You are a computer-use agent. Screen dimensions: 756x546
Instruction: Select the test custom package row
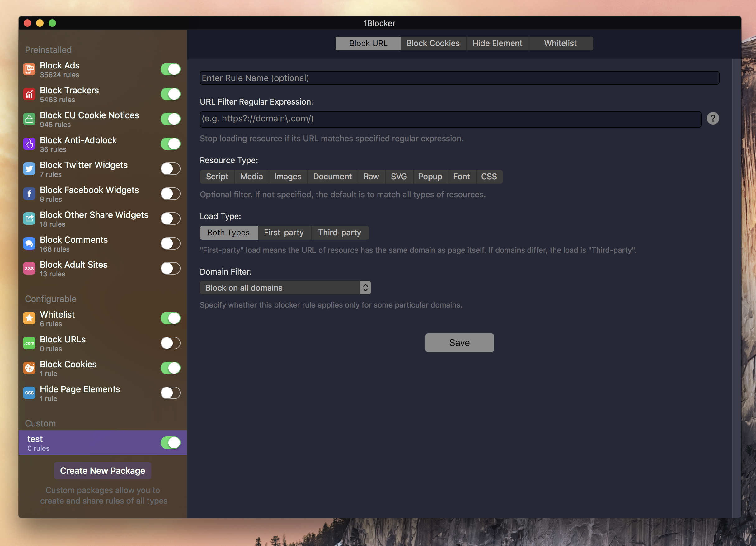103,443
